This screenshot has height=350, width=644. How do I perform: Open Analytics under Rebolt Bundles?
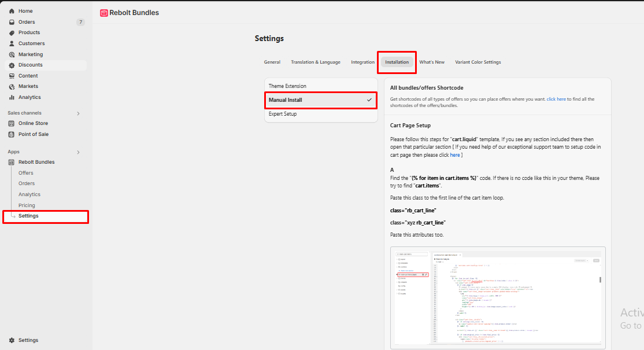[x=29, y=194]
